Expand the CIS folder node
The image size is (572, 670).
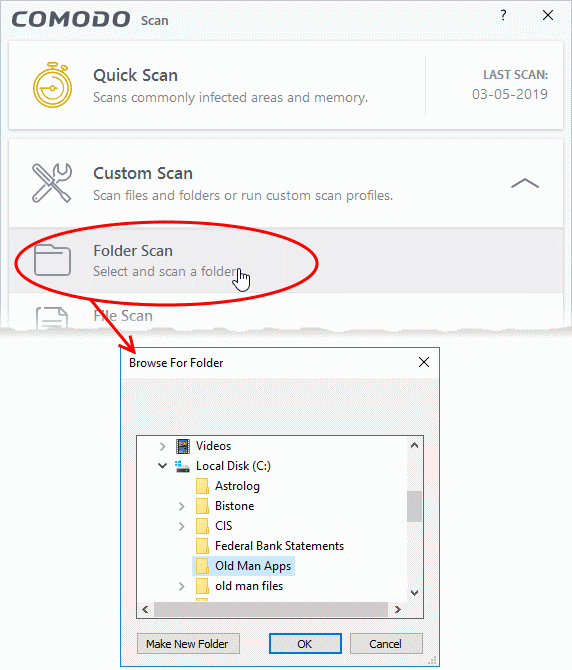coord(182,526)
